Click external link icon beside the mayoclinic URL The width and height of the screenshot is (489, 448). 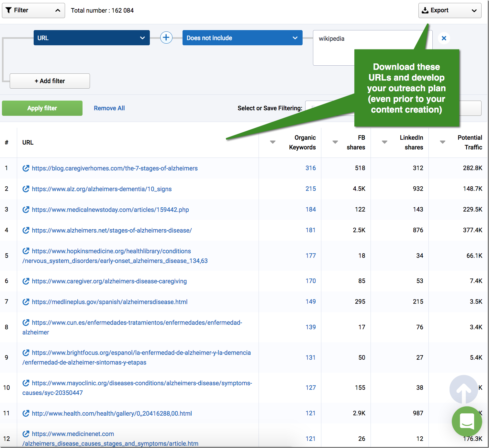point(26,383)
